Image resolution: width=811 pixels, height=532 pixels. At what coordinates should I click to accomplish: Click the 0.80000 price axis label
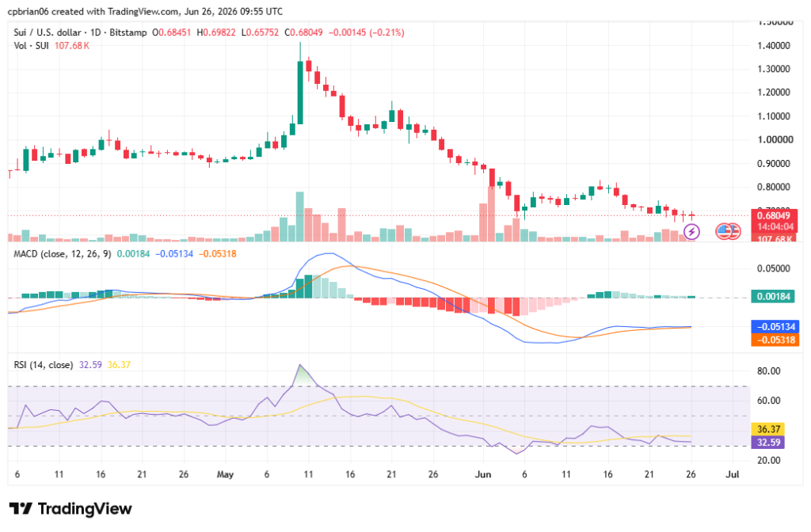coord(774,187)
